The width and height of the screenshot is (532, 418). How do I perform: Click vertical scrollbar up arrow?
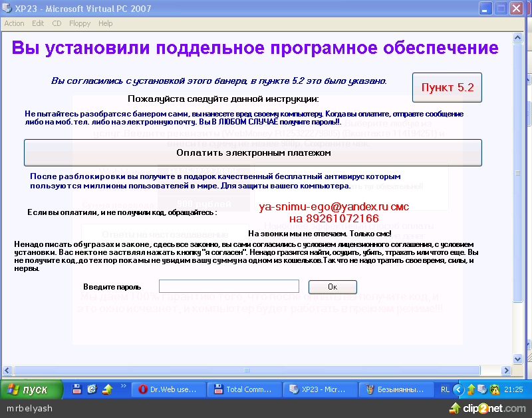point(517,37)
